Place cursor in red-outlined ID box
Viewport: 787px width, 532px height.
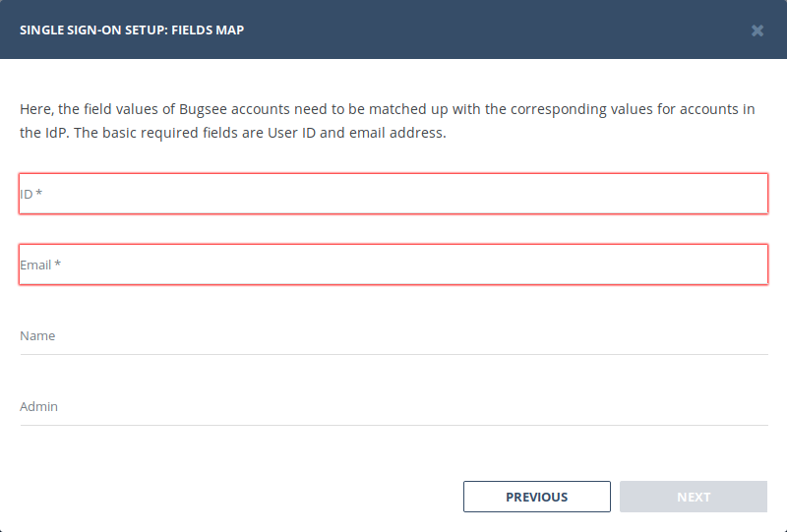click(393, 194)
